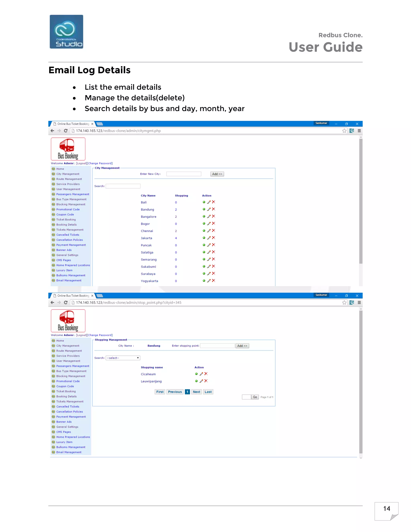Toggle Chennai status green dot
This screenshot has width=411, height=532.
pos(204,231)
